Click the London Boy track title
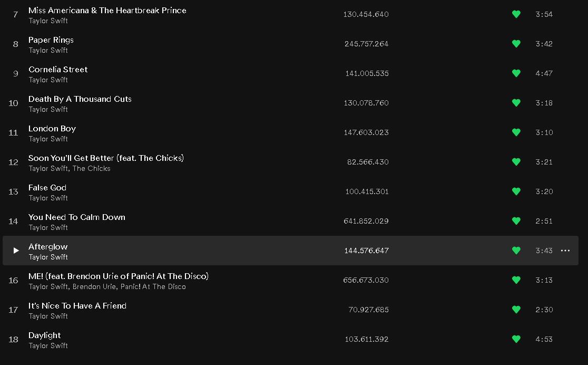 tap(52, 128)
